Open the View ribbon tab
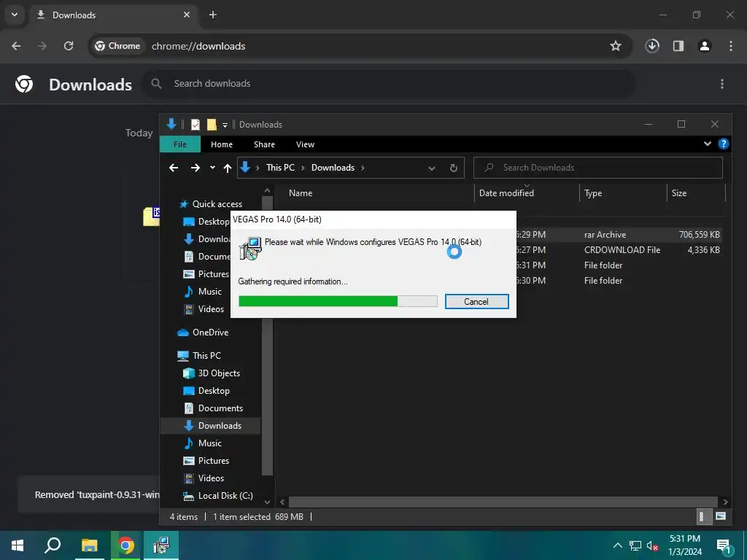 (305, 144)
